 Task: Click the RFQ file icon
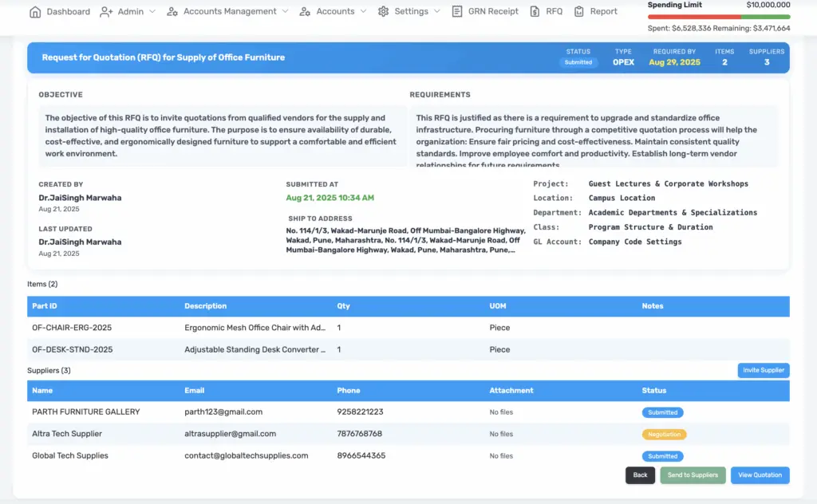tap(535, 12)
